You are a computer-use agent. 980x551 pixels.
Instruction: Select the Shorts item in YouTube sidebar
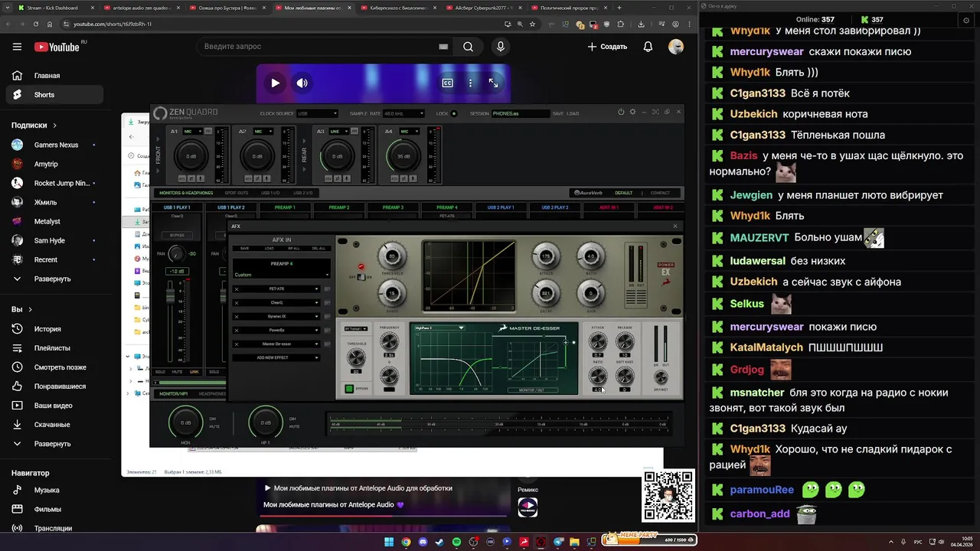[54, 95]
